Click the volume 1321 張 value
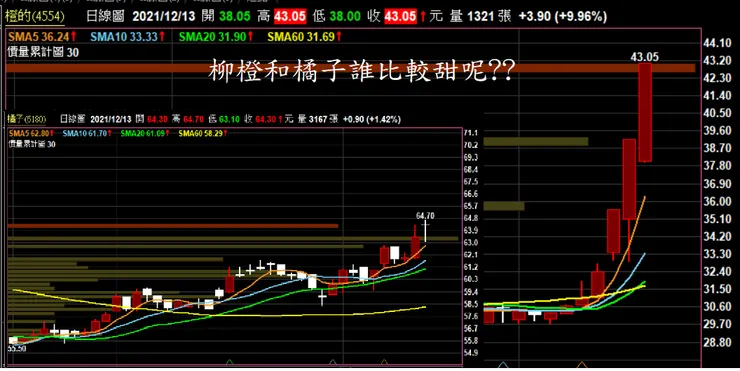Image resolution: width=740 pixels, height=371 pixels. [x=489, y=17]
